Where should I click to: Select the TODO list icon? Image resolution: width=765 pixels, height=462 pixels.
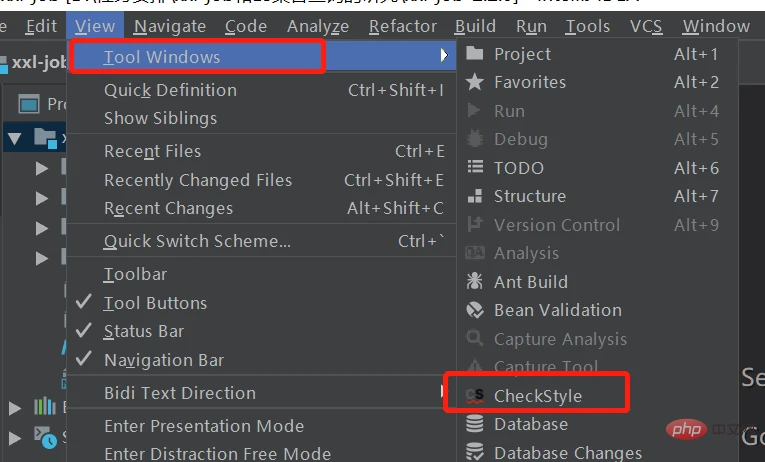tap(475, 167)
